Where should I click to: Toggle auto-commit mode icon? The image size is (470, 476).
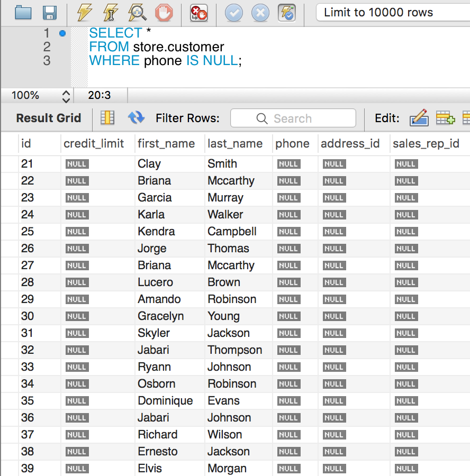coord(287,13)
